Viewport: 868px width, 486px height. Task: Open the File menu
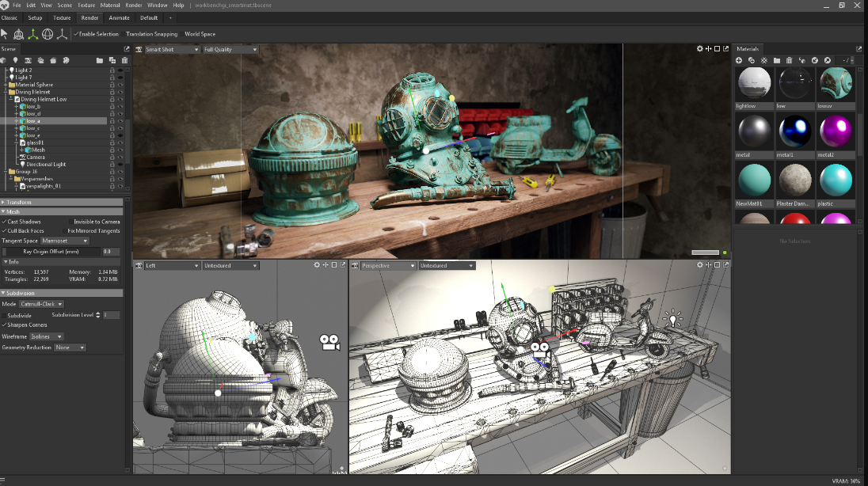[x=17, y=5]
